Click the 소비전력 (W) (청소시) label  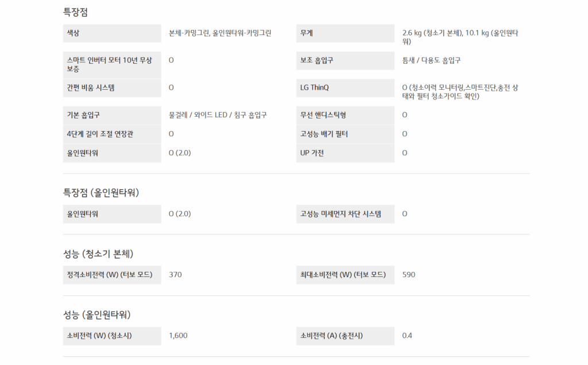click(x=99, y=336)
